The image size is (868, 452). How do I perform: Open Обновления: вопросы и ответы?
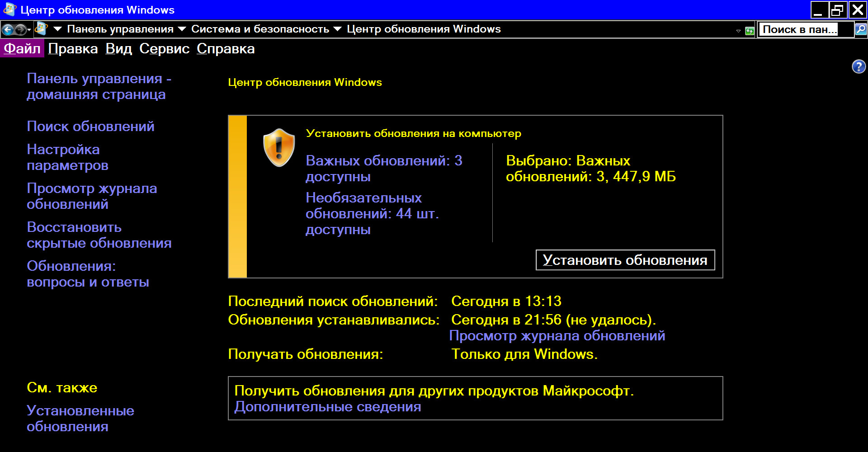click(88, 274)
